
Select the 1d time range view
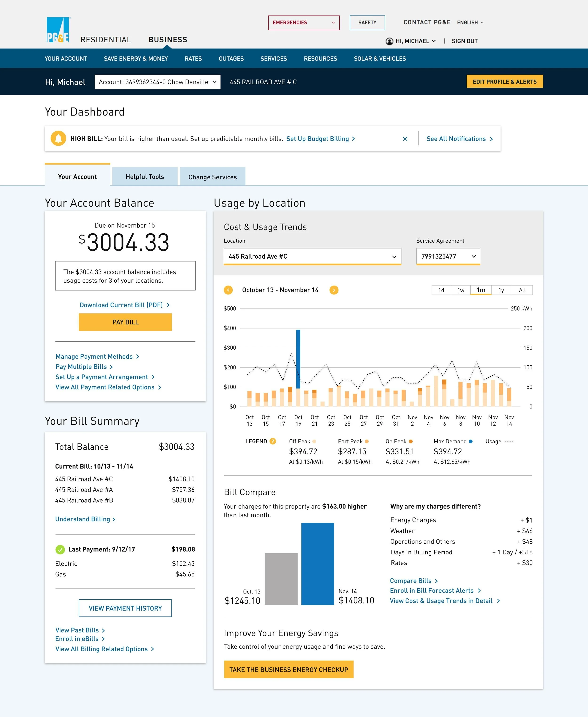click(441, 290)
